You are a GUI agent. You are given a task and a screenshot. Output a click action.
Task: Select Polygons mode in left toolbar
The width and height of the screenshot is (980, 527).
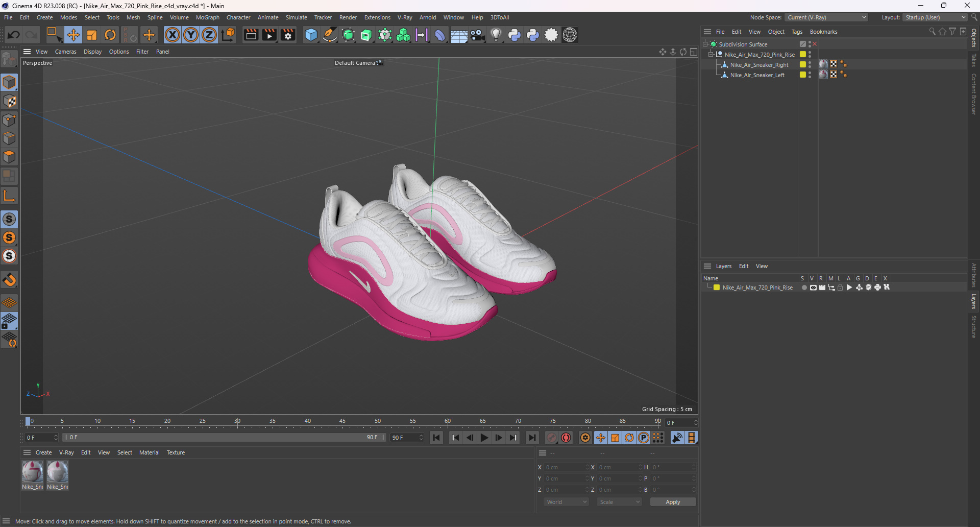click(x=9, y=156)
